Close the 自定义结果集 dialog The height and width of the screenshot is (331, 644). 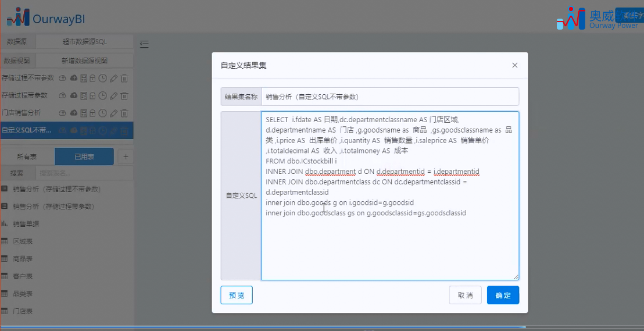514,65
